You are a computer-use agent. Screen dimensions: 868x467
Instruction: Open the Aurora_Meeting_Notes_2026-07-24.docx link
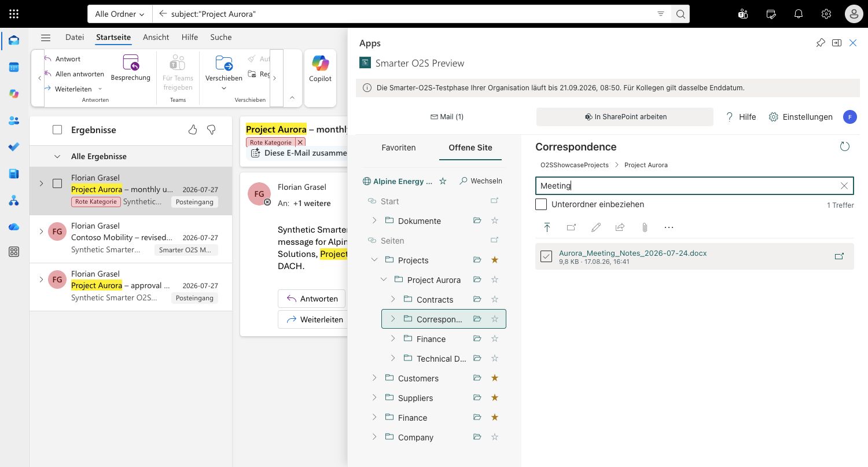[632, 253]
